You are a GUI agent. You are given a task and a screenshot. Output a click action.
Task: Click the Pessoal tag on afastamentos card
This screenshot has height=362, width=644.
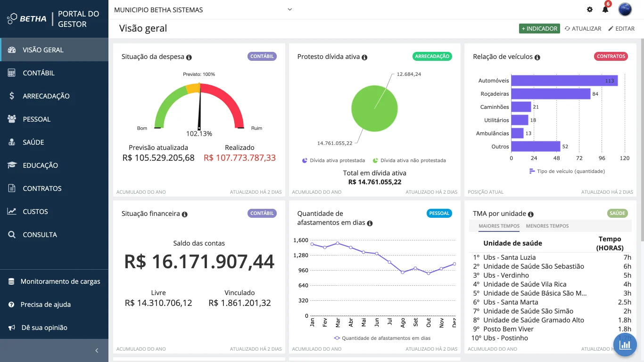pos(439,214)
